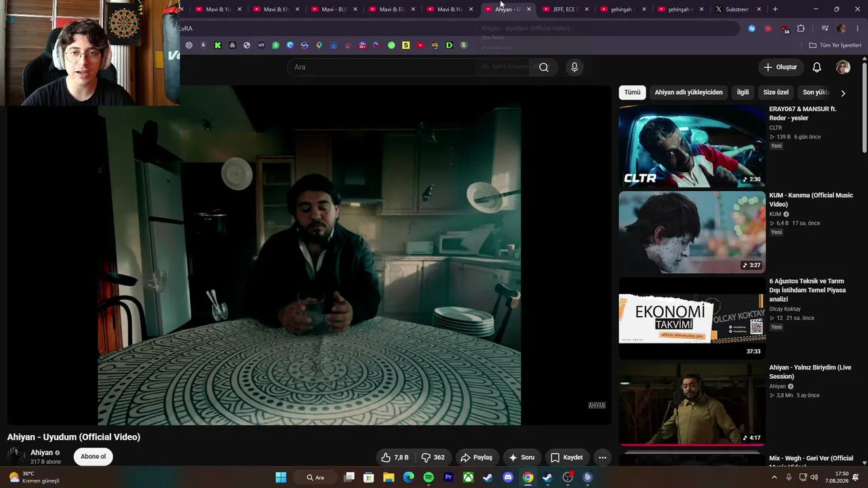
Task: Open Spotify from the taskbar
Action: [x=429, y=477]
